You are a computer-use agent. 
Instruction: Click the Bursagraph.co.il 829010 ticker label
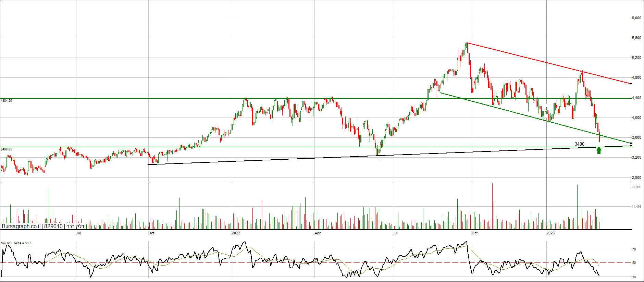coord(43,226)
